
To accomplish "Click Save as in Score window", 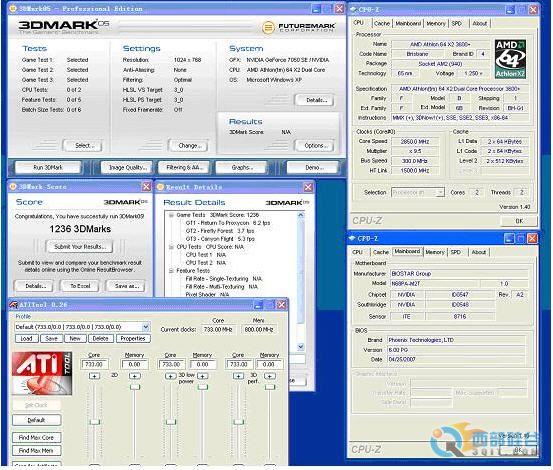I will click(x=126, y=286).
